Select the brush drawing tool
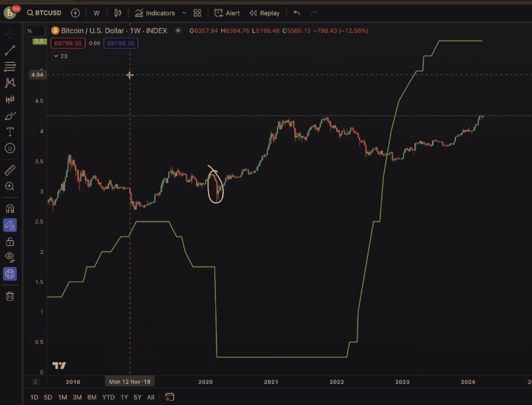The image size is (532, 405). (10, 116)
